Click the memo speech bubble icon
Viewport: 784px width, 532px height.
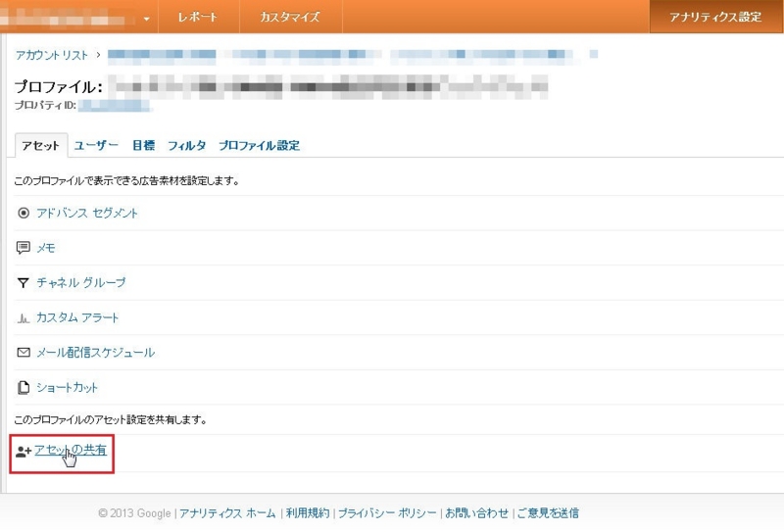point(23,248)
